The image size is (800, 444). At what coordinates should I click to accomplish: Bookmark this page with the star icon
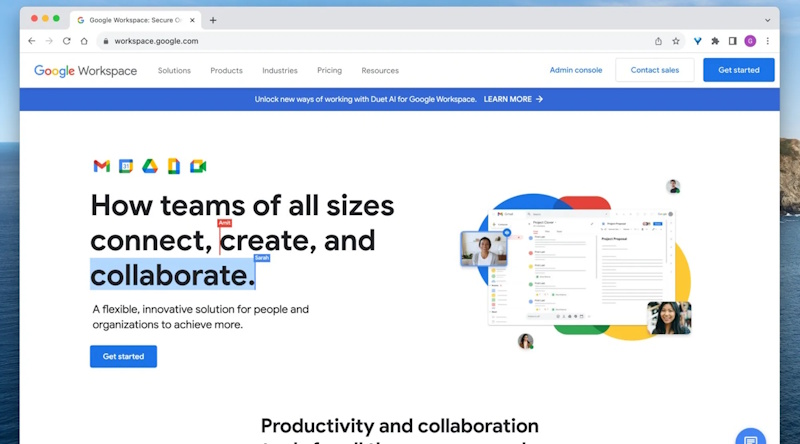tap(676, 41)
